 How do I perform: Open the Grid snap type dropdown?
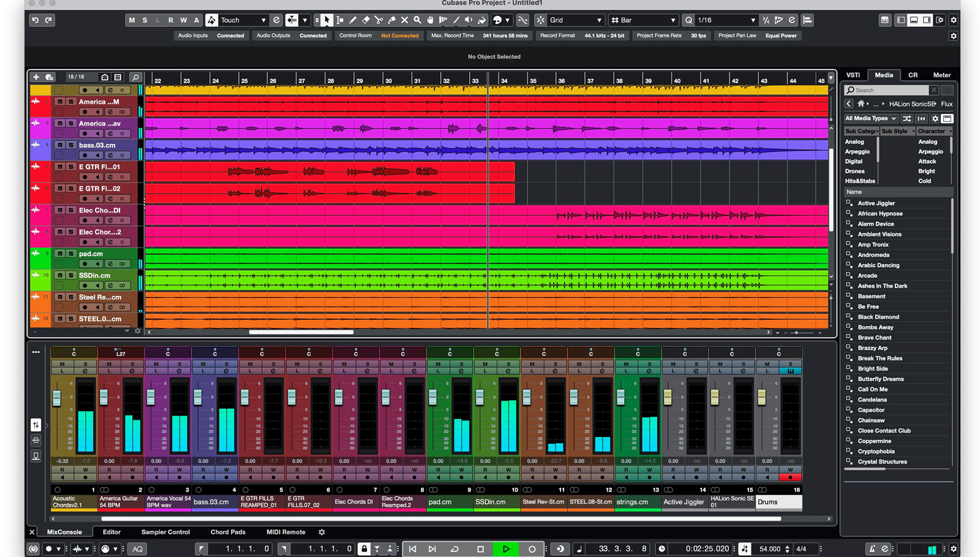click(576, 20)
